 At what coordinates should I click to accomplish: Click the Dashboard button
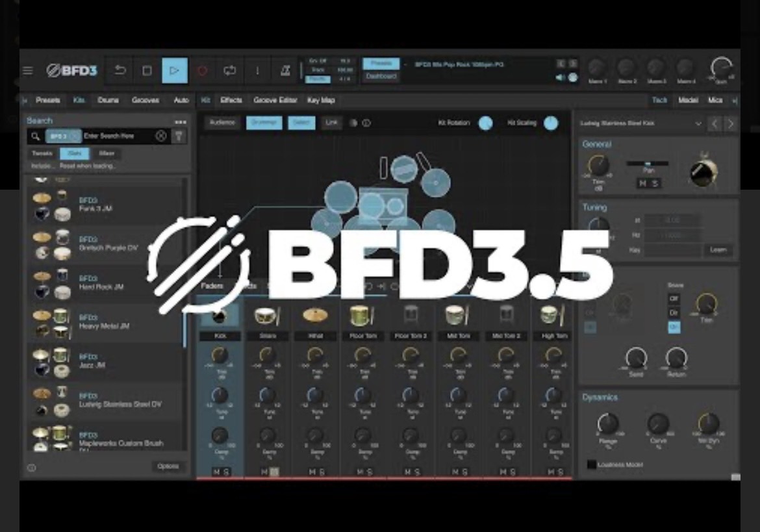tap(381, 77)
